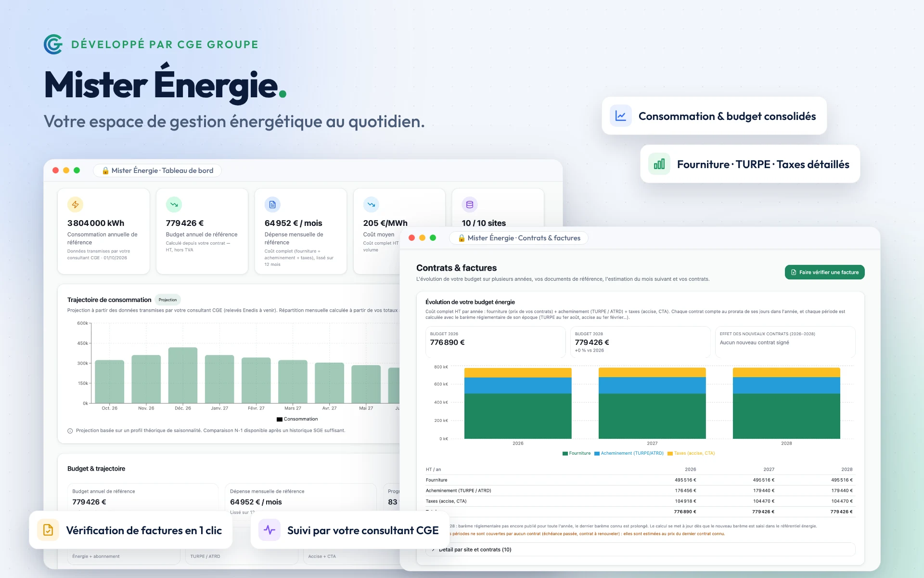Expand Détail par site et contrats (10)
The height and width of the screenshot is (578, 924).
[640, 550]
